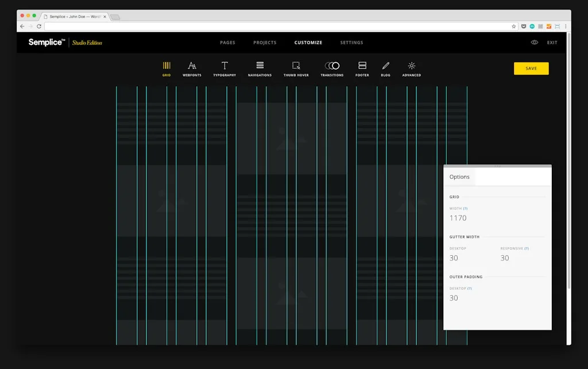The width and height of the screenshot is (588, 369).
Task: Select the Advanced settings icon
Action: [x=411, y=65]
